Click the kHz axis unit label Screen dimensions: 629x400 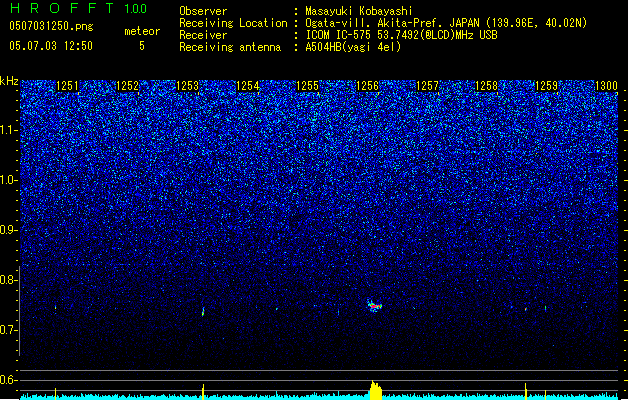(x=9, y=81)
